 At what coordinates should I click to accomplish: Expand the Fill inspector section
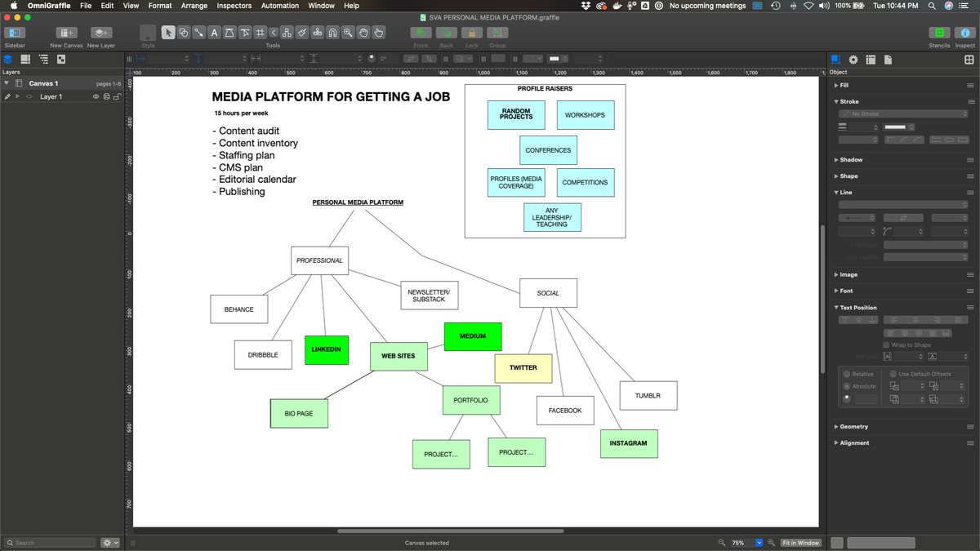click(x=835, y=85)
